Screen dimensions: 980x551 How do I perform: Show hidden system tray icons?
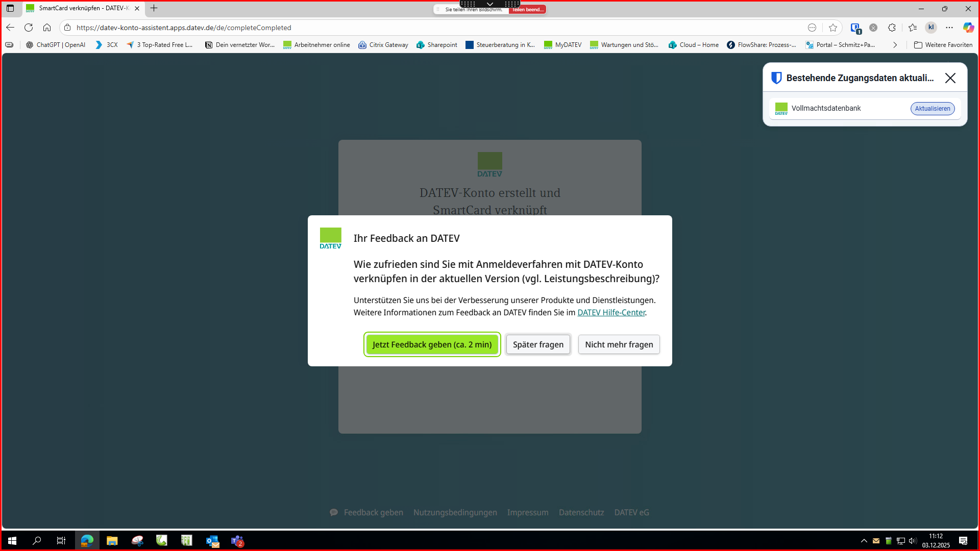(x=864, y=541)
